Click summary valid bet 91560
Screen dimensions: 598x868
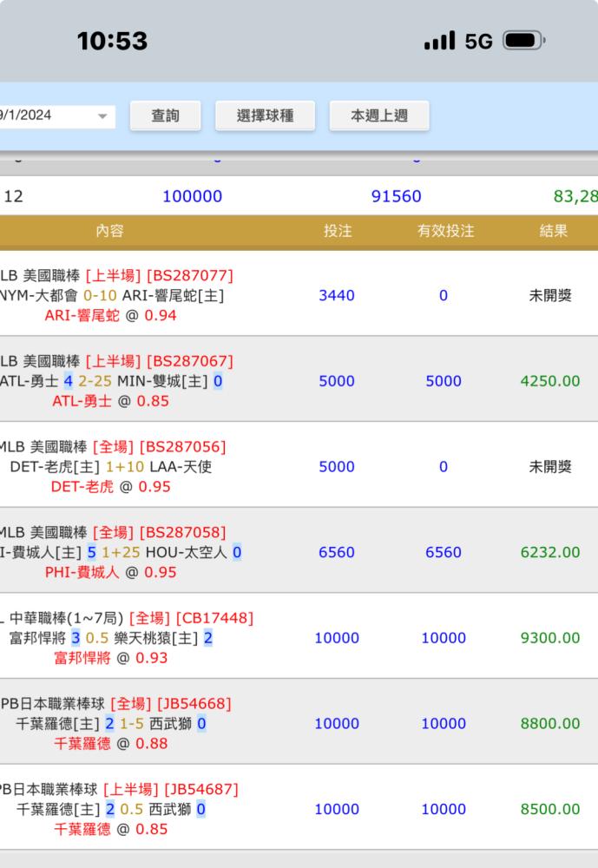tap(397, 196)
